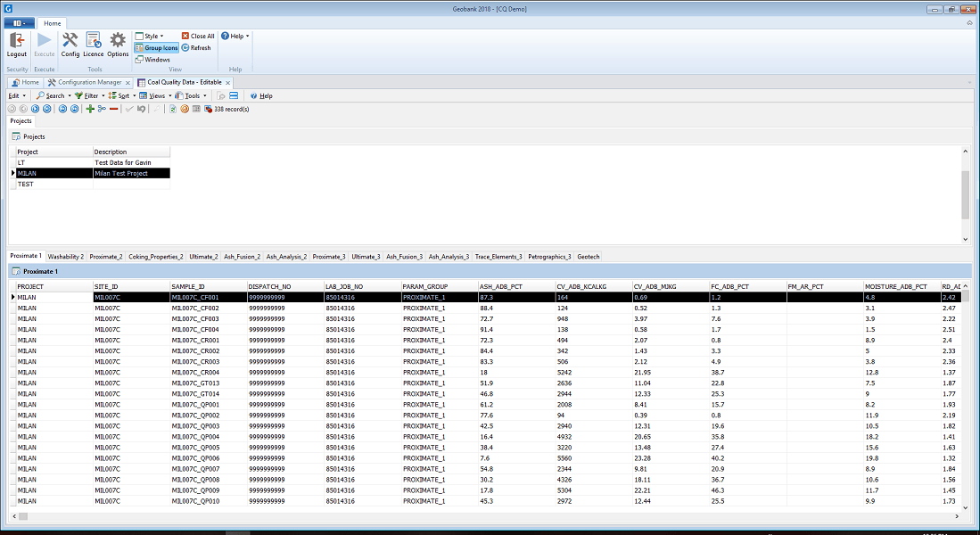Select the Trace_Elements_3 tab
Screen dimensions: 980x535
pos(498,256)
